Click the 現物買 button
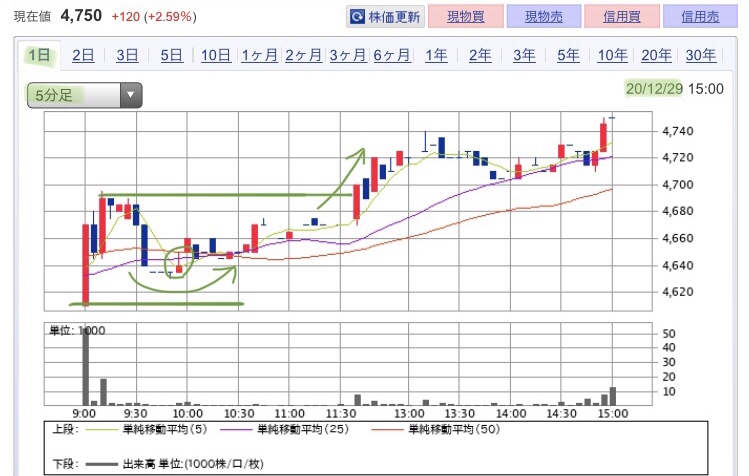The height and width of the screenshot is (476, 749). [466, 17]
